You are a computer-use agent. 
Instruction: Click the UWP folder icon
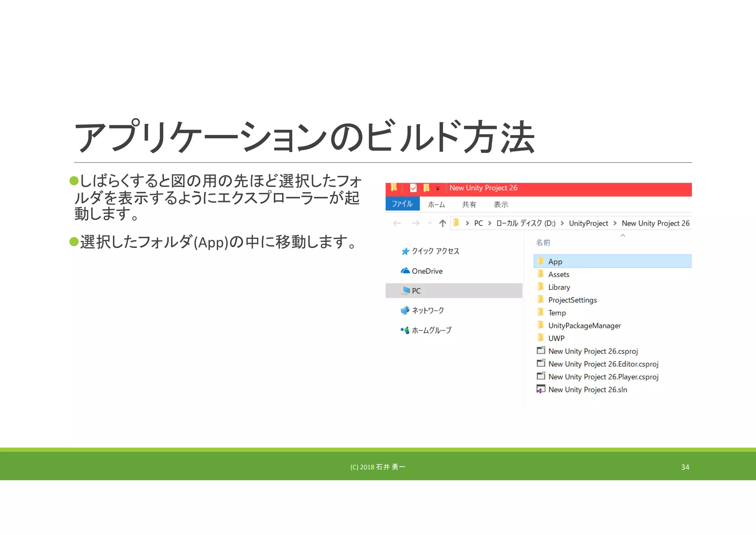tap(541, 338)
